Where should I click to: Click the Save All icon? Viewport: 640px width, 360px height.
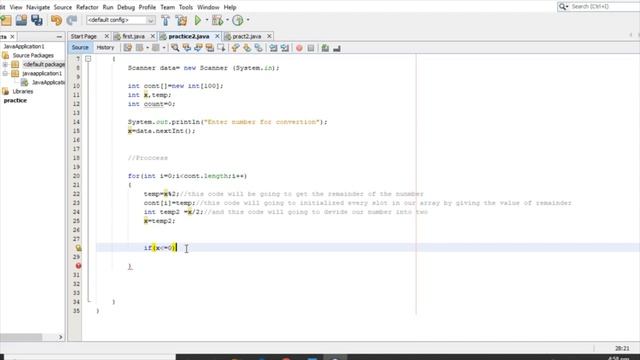[37, 20]
